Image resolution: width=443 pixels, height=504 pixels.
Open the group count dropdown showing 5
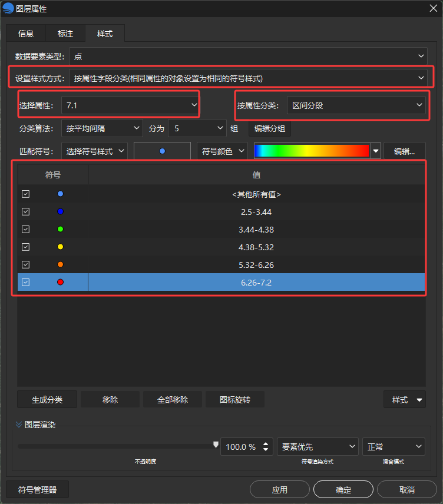[197, 128]
